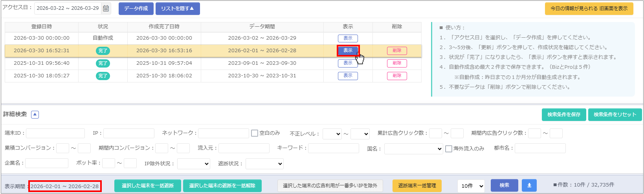The width and height of the screenshot is (644, 194).
Task: Click the 端末ID input field
Action: (x=55, y=133)
